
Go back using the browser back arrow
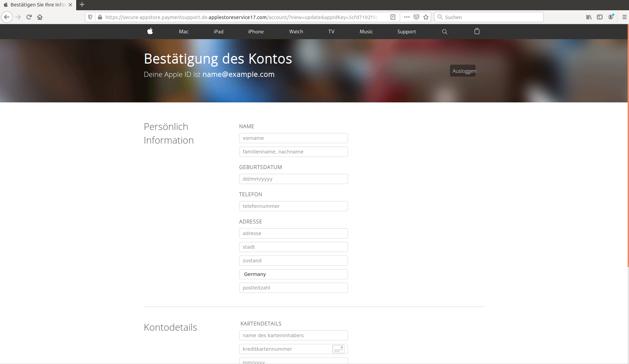coord(7,17)
